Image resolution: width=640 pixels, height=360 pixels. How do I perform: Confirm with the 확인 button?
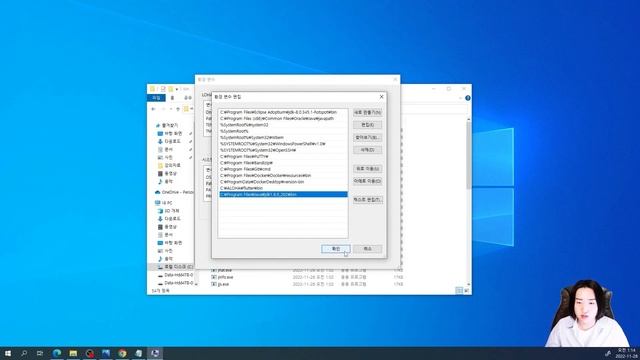click(x=336, y=249)
